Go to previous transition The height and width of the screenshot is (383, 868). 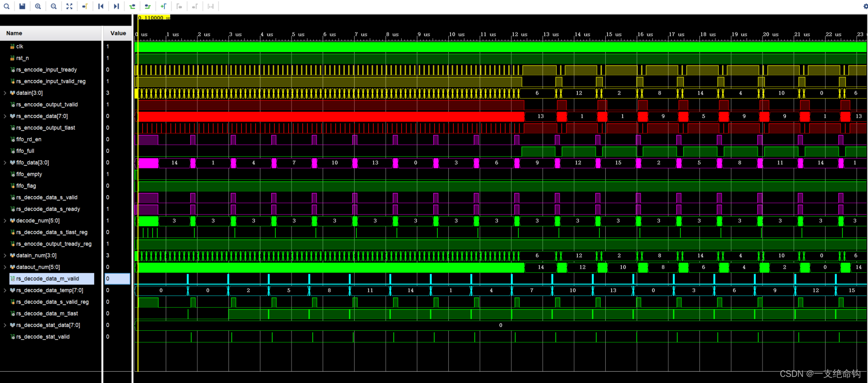pos(132,6)
